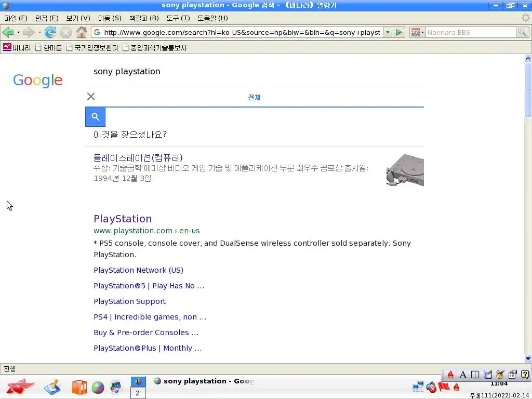Open the 편집 (E) menu
Image resolution: width=532 pixels, height=399 pixels.
(x=47, y=18)
